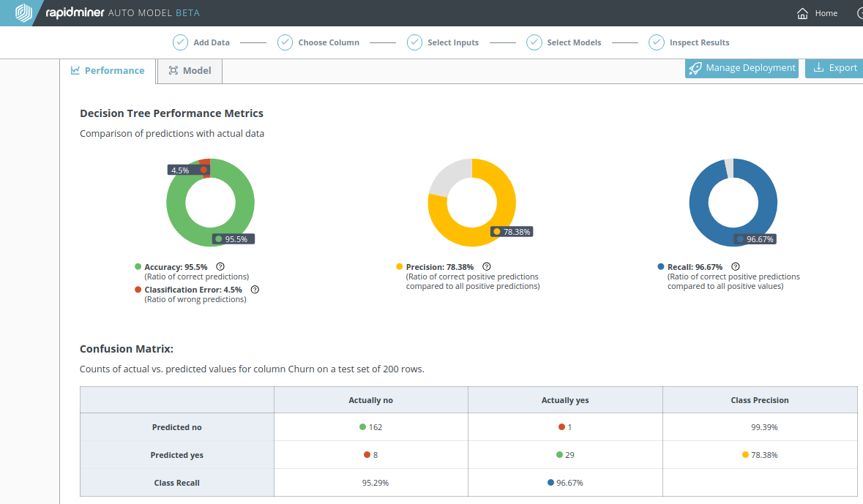Click the Add Data step checkmark
The height and width of the screenshot is (504, 863).
point(180,42)
